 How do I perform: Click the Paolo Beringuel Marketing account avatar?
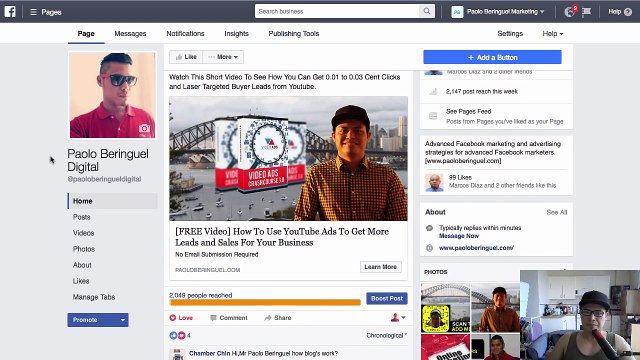pos(457,12)
